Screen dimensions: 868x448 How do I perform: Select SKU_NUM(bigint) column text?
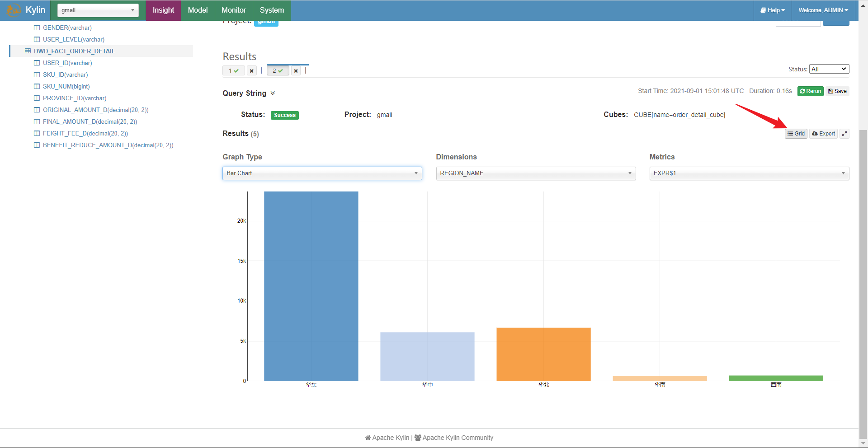click(66, 86)
